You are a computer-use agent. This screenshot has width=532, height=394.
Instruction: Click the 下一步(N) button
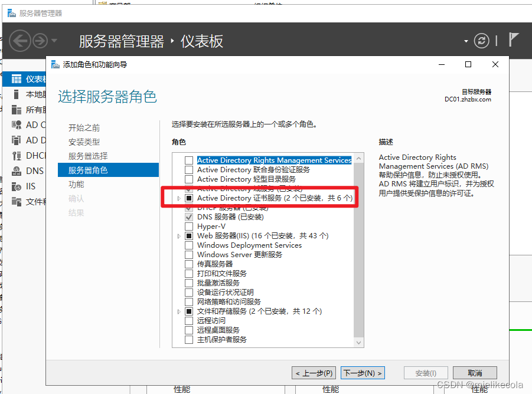[363, 373]
